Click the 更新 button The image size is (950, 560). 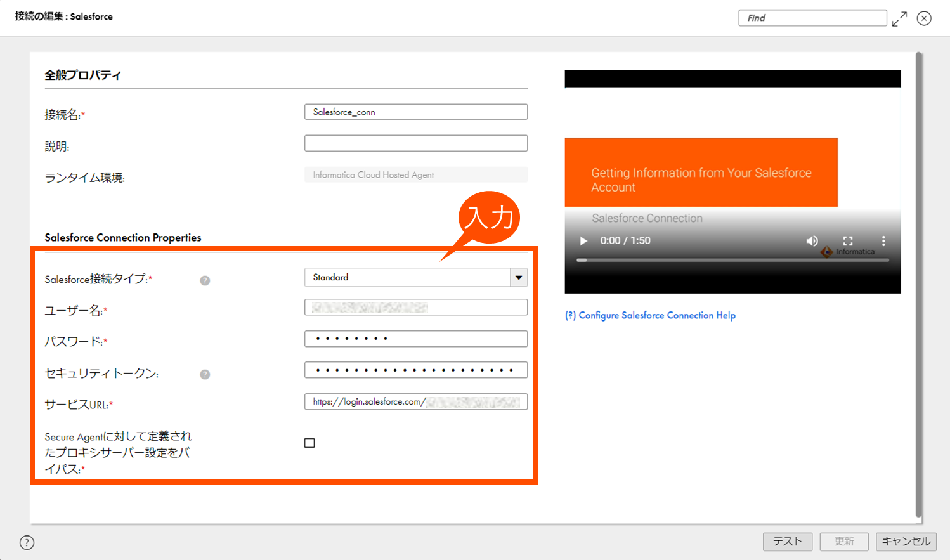point(844,541)
